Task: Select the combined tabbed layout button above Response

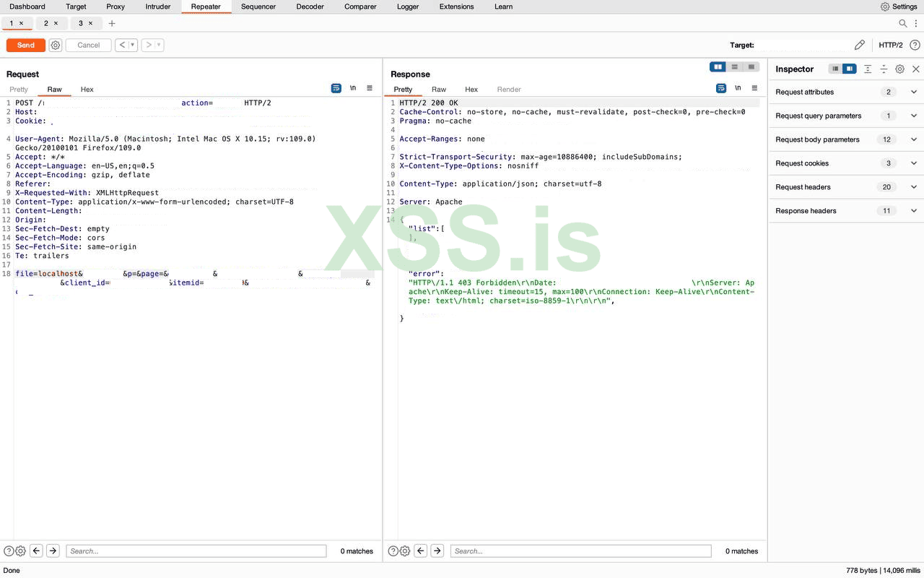Action: 751,67
